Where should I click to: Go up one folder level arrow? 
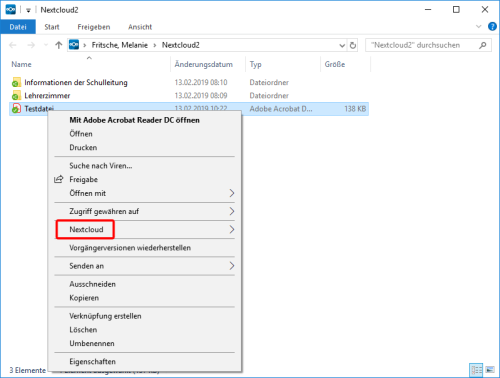59,45
